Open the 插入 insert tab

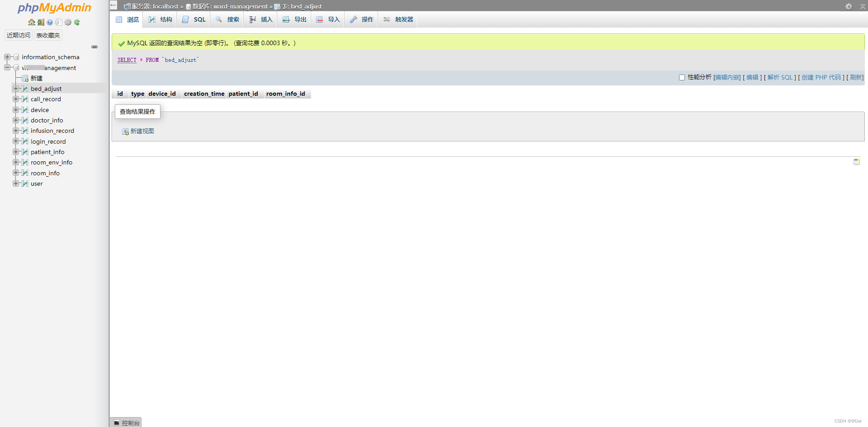coord(260,19)
